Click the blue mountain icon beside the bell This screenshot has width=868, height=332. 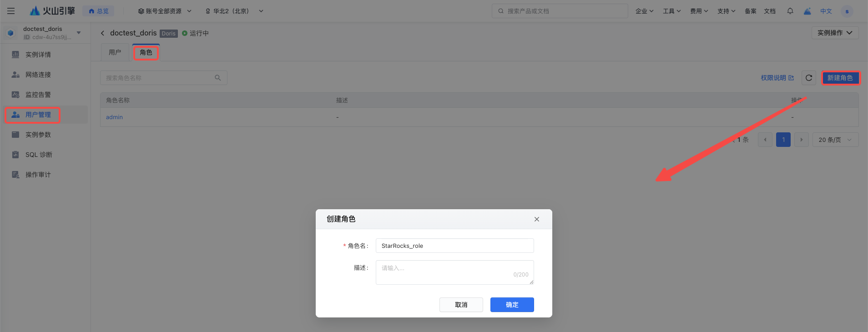pos(807,11)
